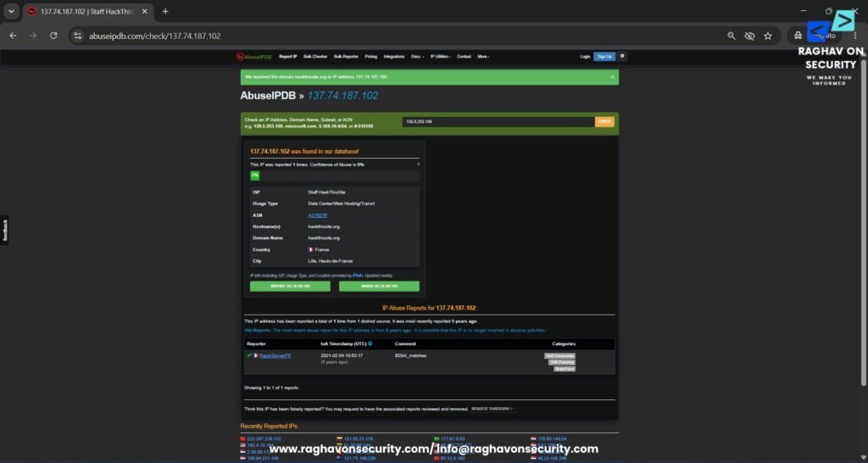
Task: Click the AbuseIPDB logo
Action: click(x=254, y=57)
